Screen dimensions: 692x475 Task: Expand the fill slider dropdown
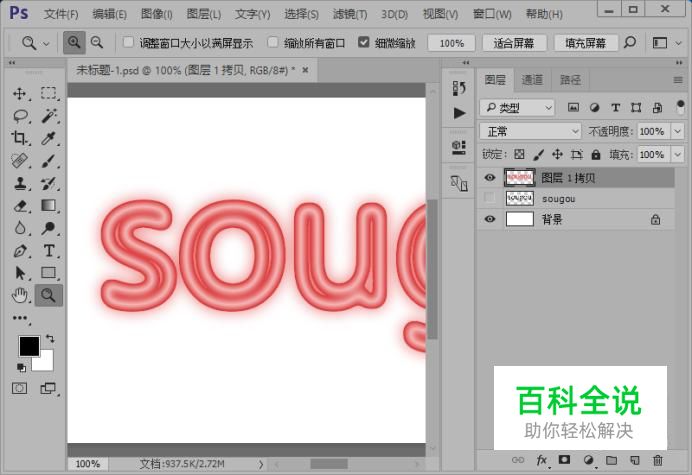click(x=678, y=155)
